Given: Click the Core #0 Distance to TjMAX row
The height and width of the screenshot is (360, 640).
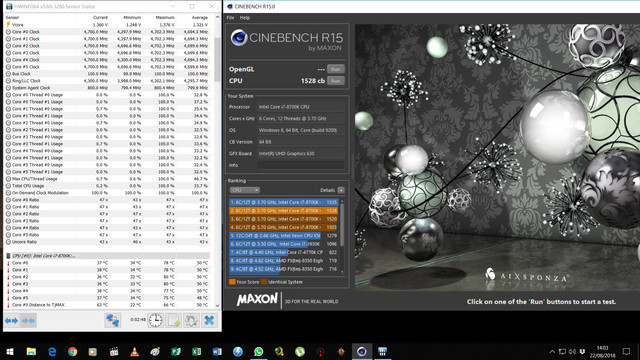Looking at the screenshot, I should point(107,305).
